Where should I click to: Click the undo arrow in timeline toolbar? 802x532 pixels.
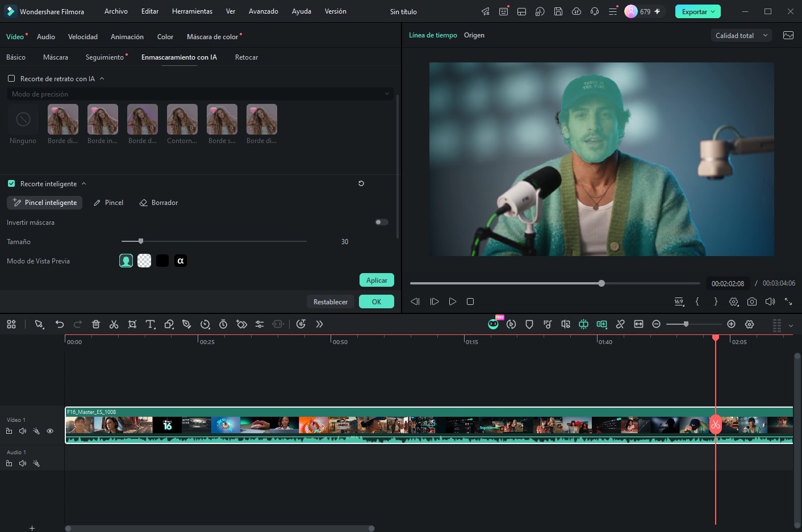60,324
